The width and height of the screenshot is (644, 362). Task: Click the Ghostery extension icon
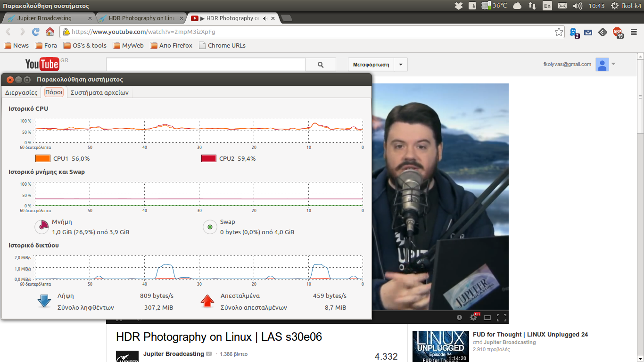[574, 32]
